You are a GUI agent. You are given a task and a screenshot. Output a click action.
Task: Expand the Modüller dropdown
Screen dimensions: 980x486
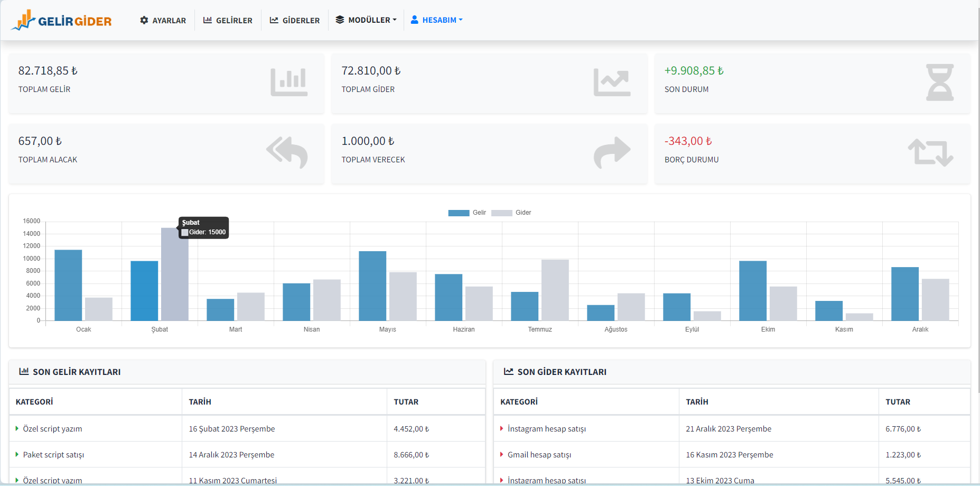point(366,20)
